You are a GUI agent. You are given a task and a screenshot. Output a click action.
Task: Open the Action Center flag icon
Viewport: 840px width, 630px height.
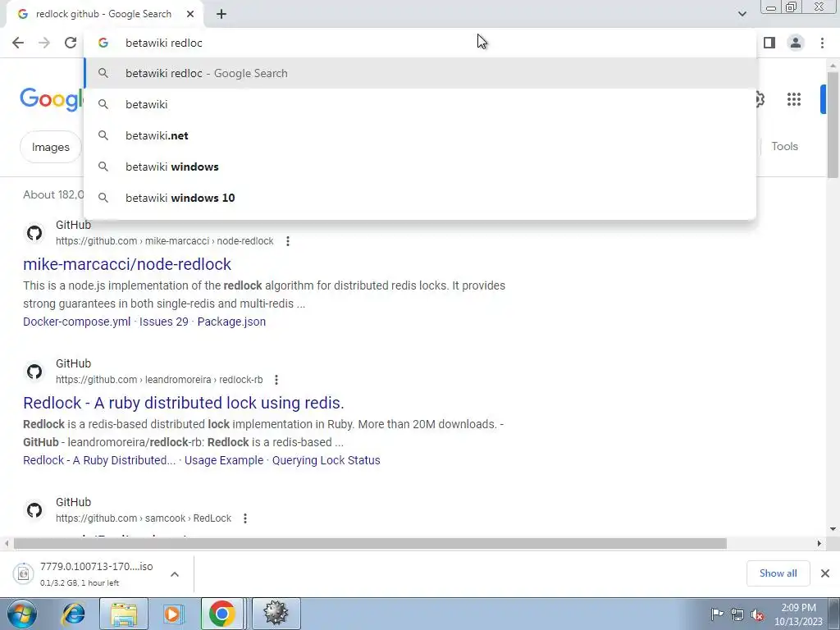(x=717, y=614)
